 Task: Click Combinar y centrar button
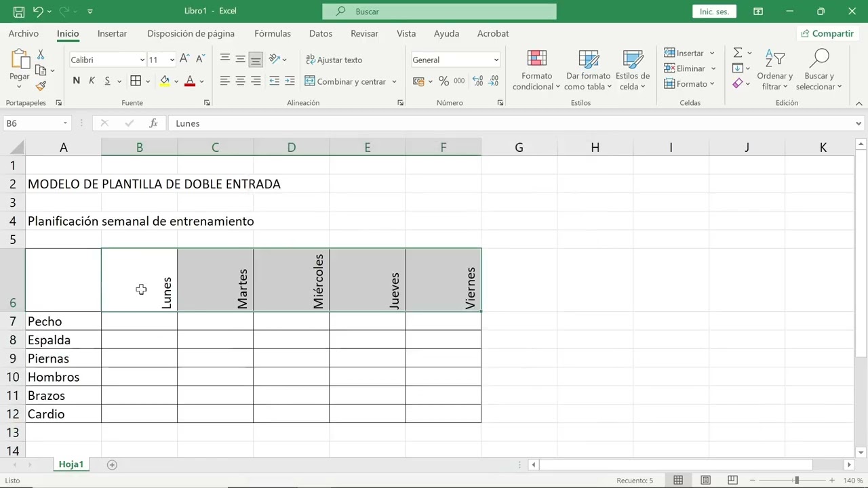(346, 81)
